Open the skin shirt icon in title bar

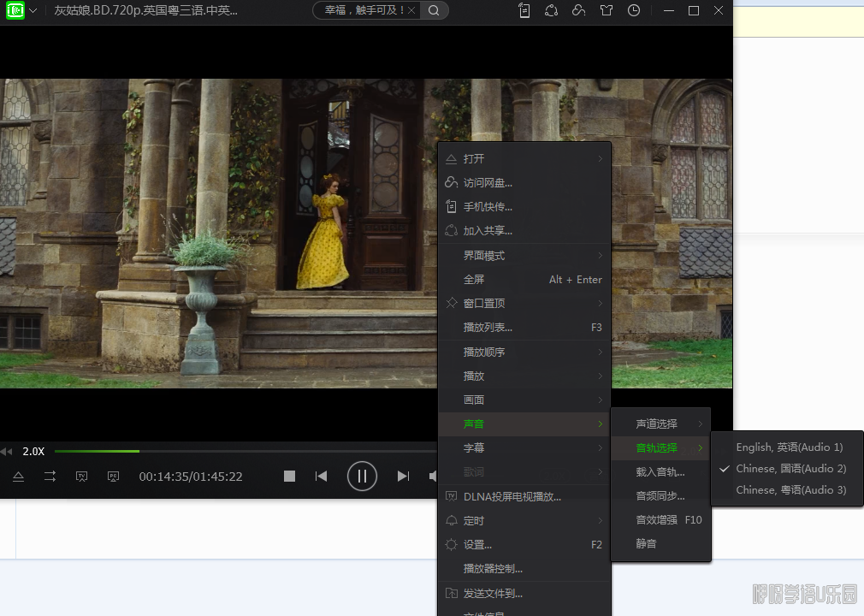click(607, 10)
